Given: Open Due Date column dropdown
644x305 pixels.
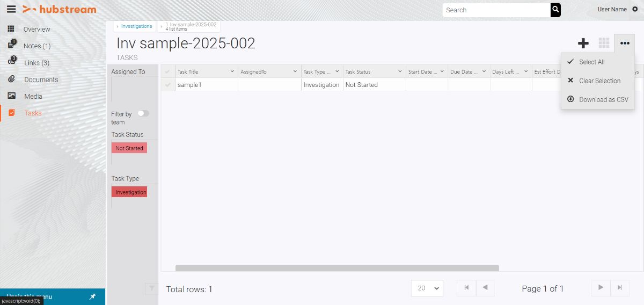Looking at the screenshot, I should point(485,71).
